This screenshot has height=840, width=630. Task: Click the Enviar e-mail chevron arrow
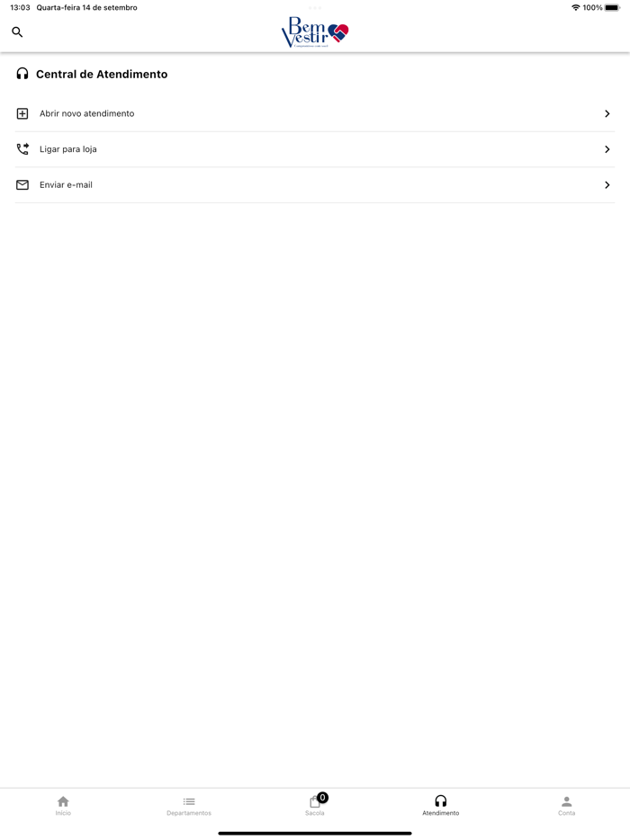point(607,185)
